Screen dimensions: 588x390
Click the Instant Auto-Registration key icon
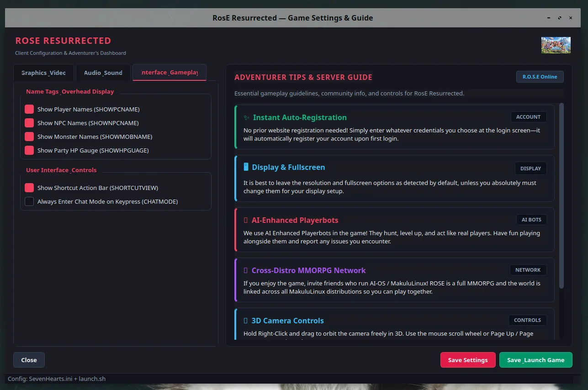(247, 118)
